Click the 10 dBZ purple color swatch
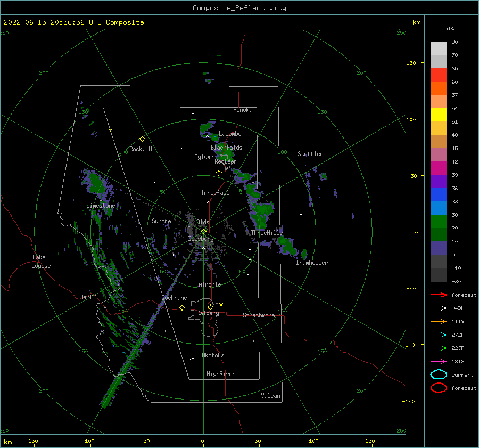This screenshot has width=479, height=448. point(439,248)
